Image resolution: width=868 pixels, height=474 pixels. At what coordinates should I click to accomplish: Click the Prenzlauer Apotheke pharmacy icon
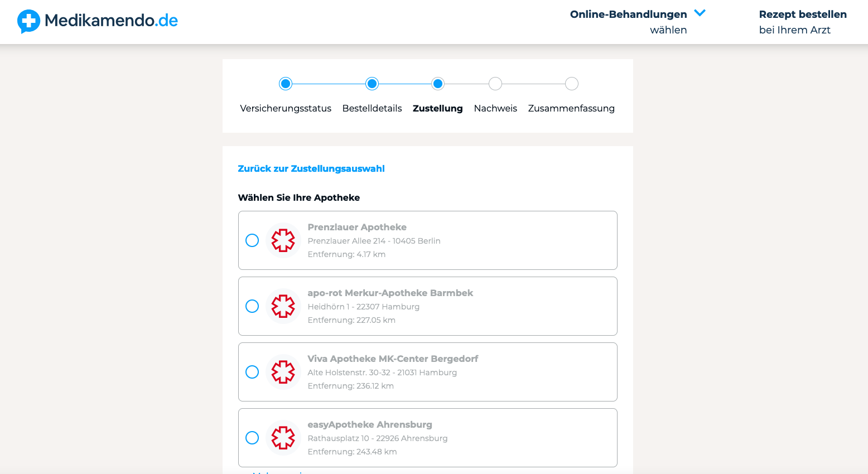[283, 240]
